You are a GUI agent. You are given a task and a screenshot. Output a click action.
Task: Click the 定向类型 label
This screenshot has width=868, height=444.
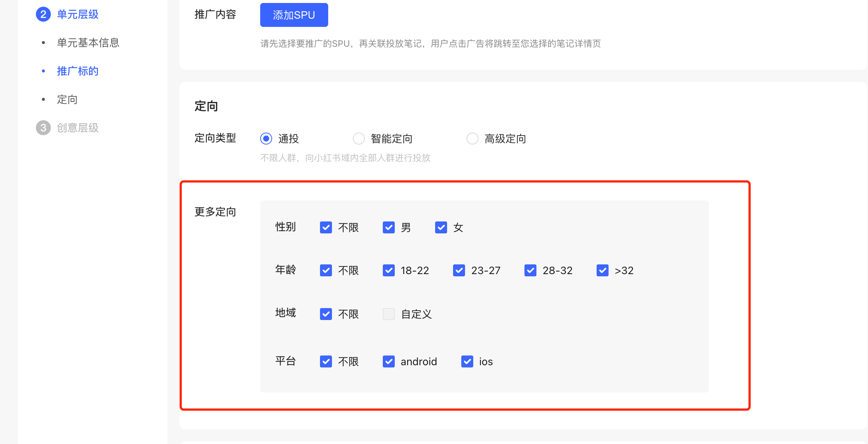215,138
